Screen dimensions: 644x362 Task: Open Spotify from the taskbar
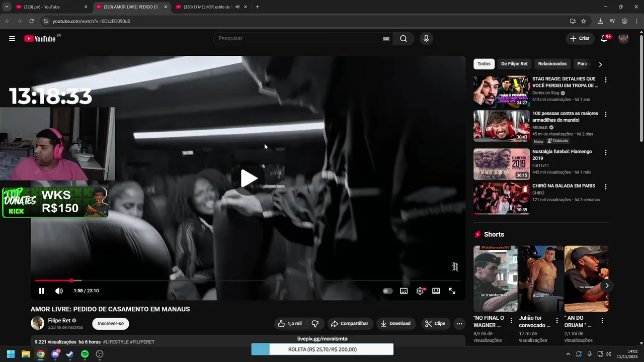[x=85, y=354]
